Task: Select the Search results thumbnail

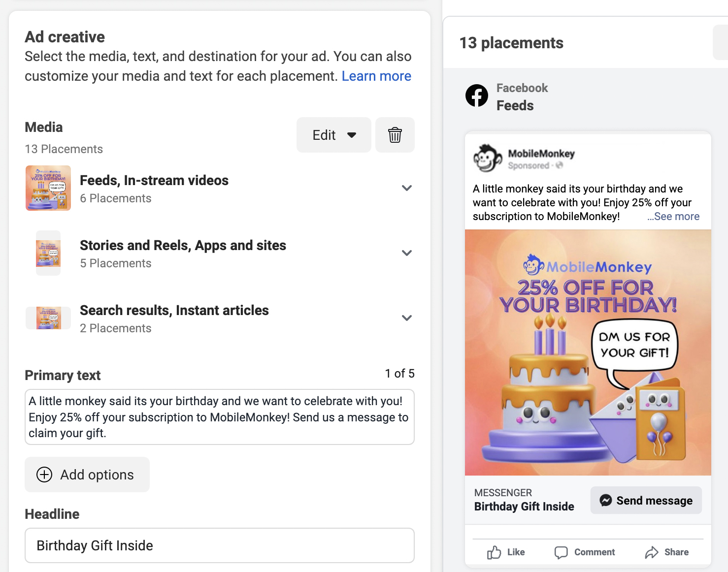Action: [48, 318]
